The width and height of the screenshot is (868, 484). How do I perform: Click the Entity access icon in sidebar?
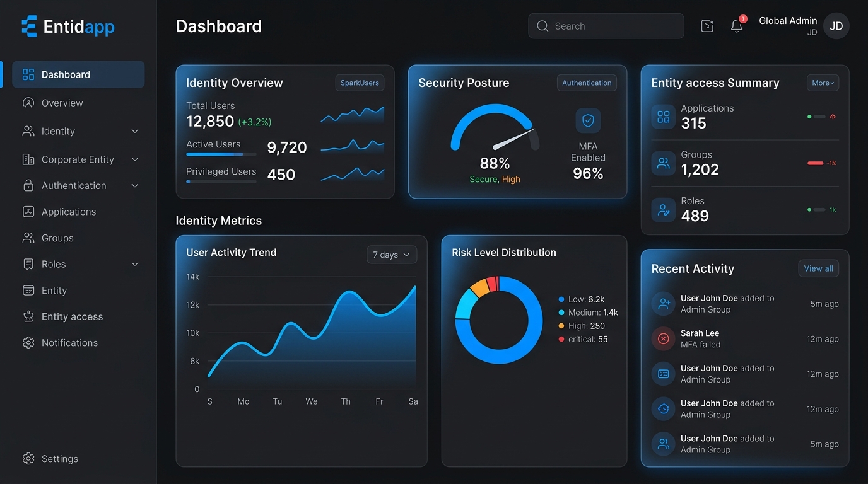pyautogui.click(x=28, y=316)
